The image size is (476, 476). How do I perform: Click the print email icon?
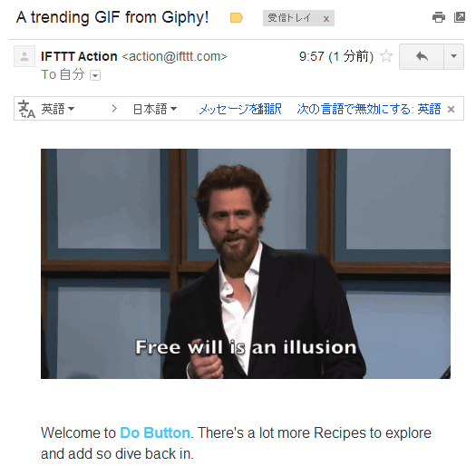(438, 17)
